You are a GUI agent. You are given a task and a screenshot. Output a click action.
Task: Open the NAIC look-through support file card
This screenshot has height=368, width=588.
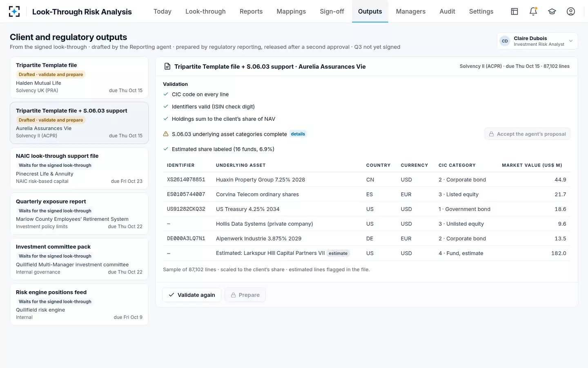click(79, 168)
